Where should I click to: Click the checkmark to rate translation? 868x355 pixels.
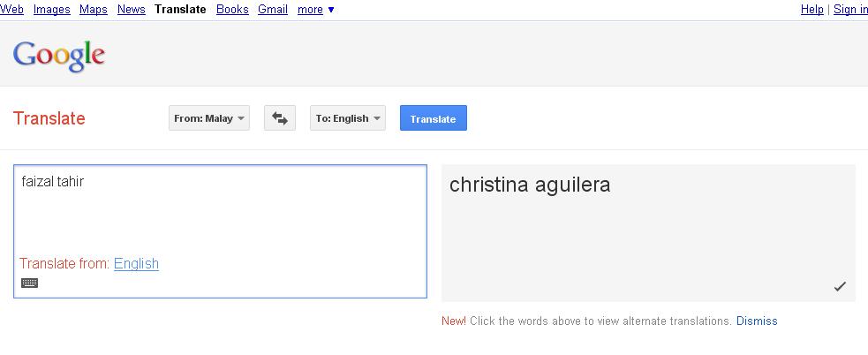coord(840,286)
